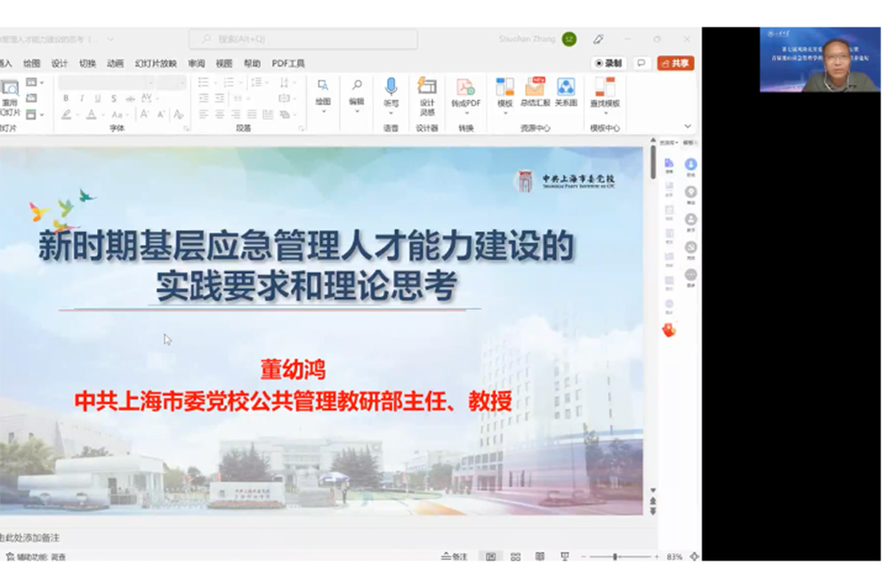This screenshot has height=588, width=882.
Task: Open the 绘图 ribbon tab
Action: (31, 64)
